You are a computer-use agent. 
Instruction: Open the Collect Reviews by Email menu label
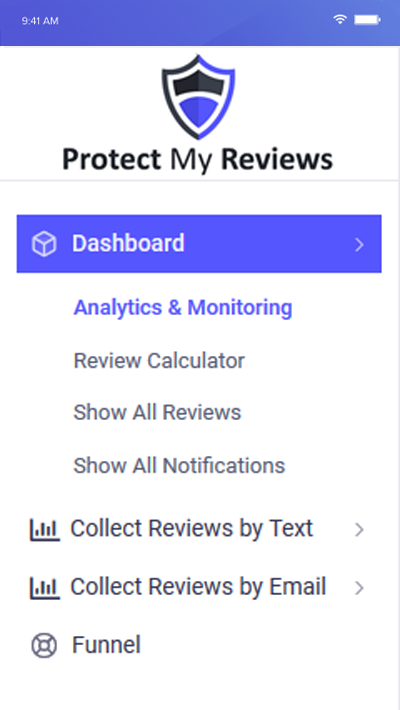point(198,587)
